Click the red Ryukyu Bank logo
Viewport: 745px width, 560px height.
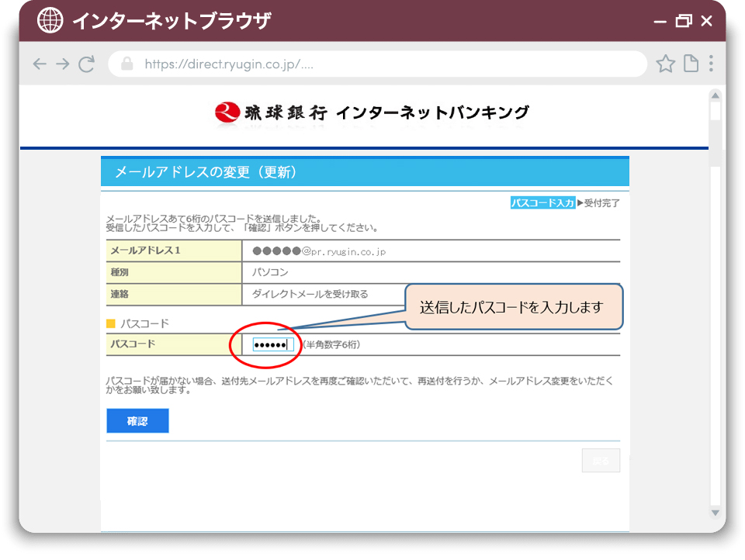point(227,112)
